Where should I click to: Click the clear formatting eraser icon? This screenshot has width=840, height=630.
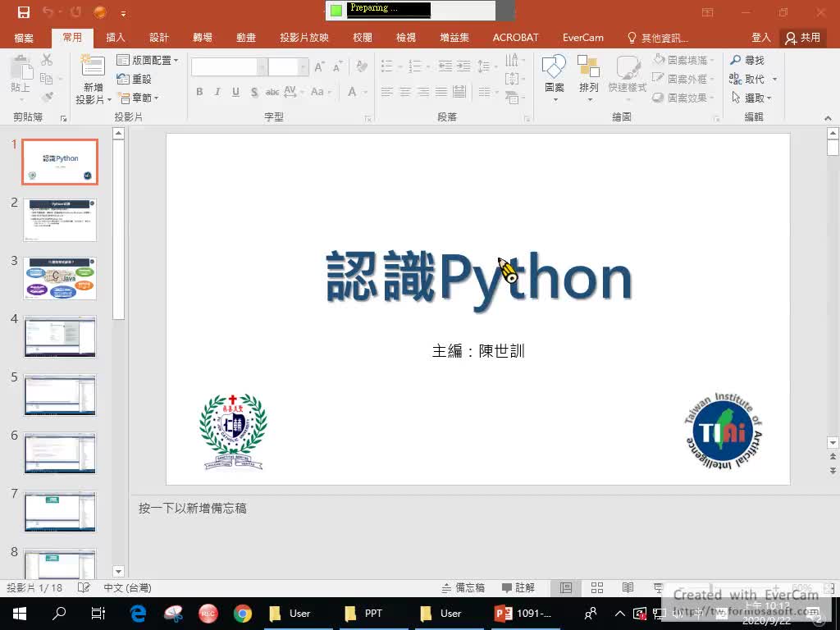(x=362, y=66)
